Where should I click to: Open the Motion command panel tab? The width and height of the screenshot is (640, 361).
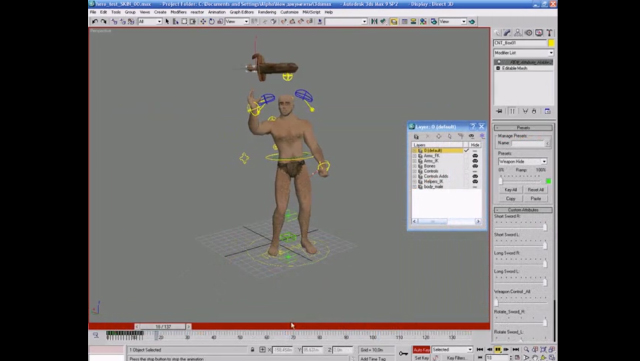[529, 33]
